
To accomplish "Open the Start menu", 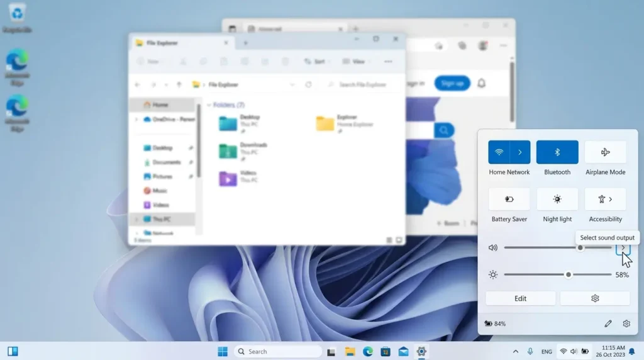I will tap(223, 351).
